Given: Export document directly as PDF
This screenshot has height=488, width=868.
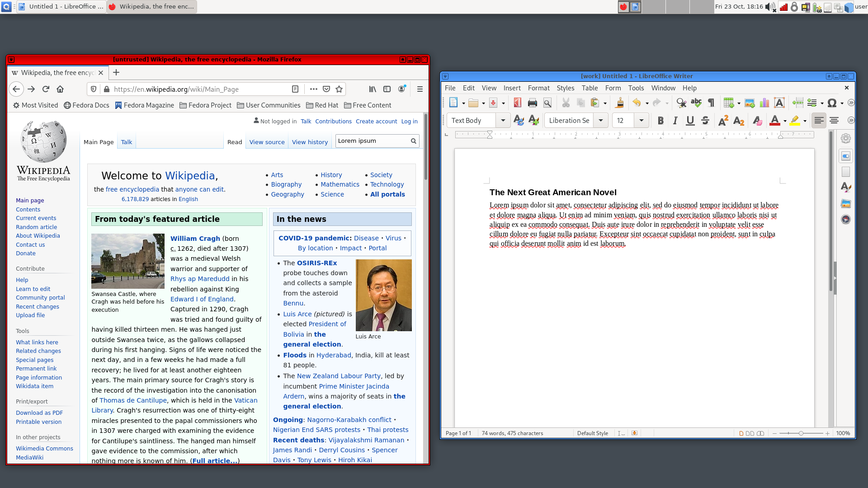Looking at the screenshot, I should pos(518,103).
